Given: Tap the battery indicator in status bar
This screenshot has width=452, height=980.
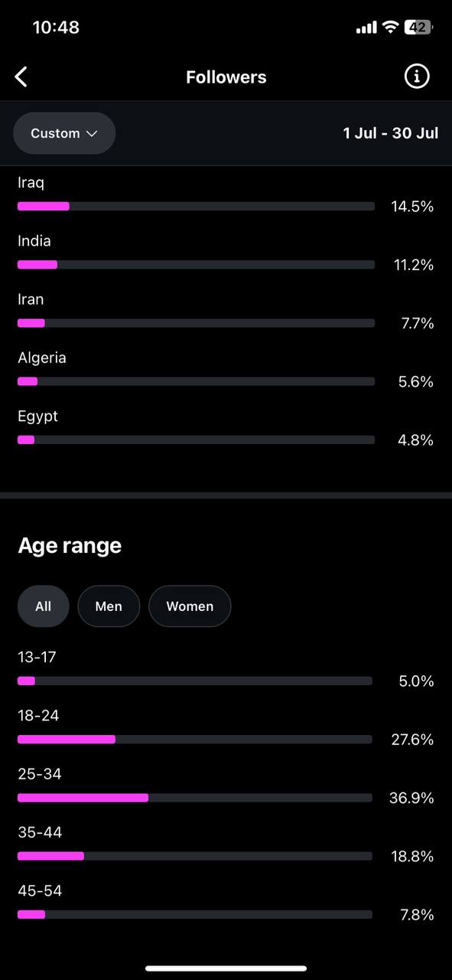Looking at the screenshot, I should [x=419, y=28].
